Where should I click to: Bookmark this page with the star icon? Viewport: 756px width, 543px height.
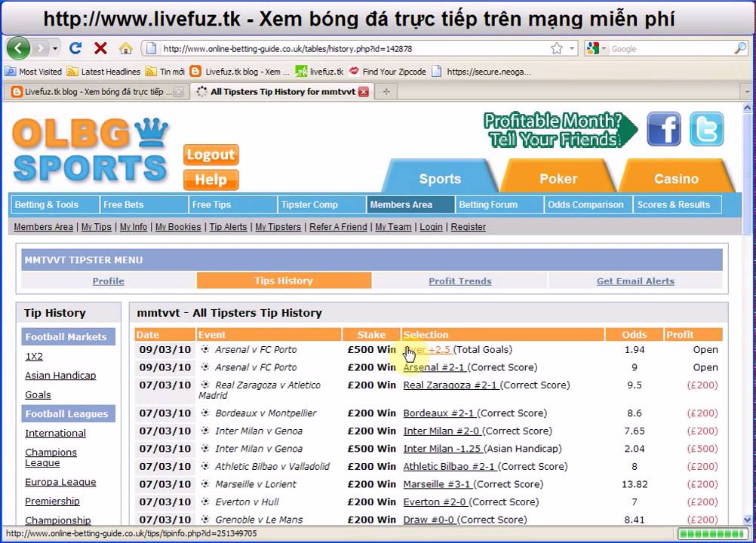point(557,48)
